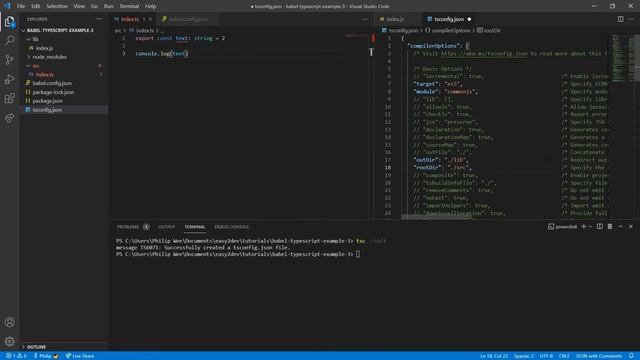
Task: Open the Run and Debug view icon
Action: click(9, 79)
